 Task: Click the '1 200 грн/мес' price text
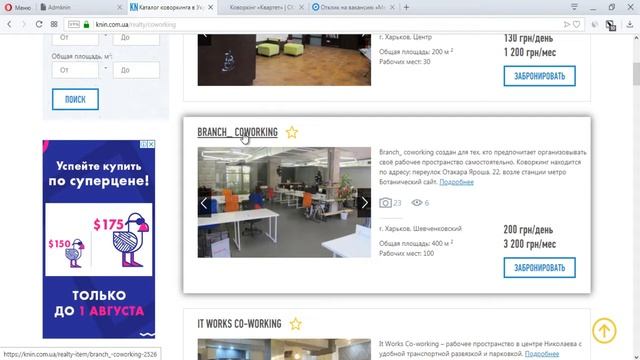coord(529,52)
